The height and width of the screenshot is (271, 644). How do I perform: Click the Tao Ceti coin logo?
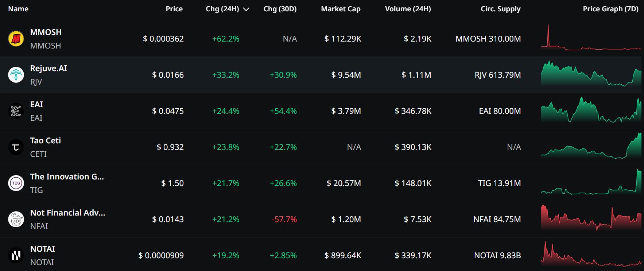coord(16,147)
